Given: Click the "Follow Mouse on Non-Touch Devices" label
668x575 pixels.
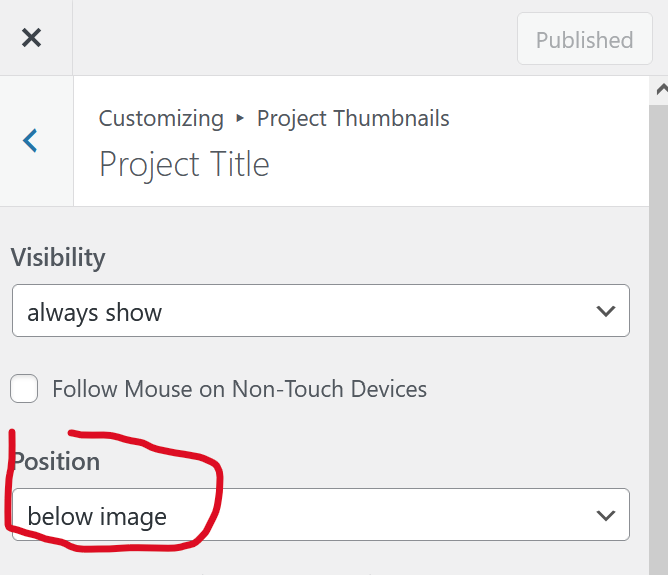Looking at the screenshot, I should [239, 389].
